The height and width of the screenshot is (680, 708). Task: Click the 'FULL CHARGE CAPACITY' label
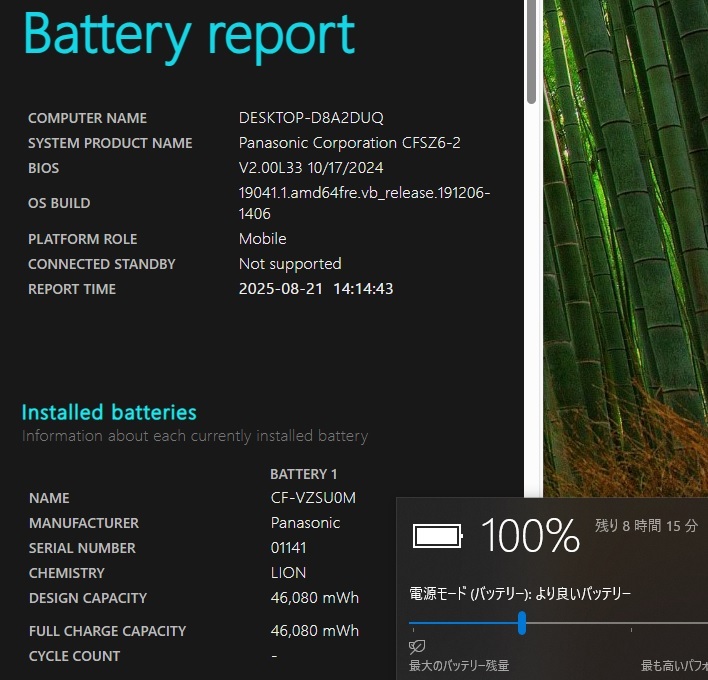(107, 631)
